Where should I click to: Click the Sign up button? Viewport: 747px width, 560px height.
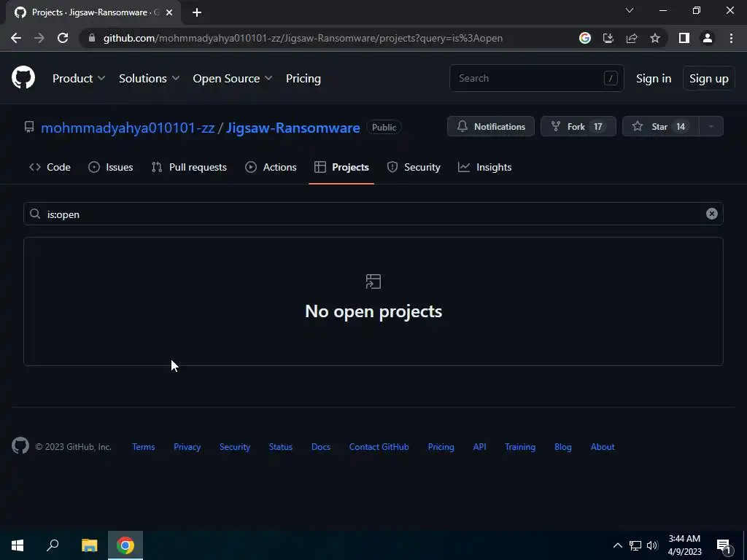coord(708,78)
